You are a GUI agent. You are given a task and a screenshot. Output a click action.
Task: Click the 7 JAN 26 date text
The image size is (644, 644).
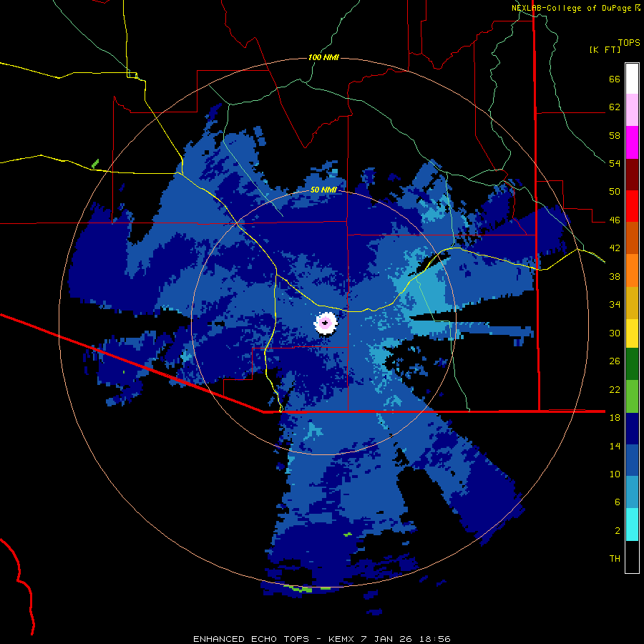click(386, 639)
